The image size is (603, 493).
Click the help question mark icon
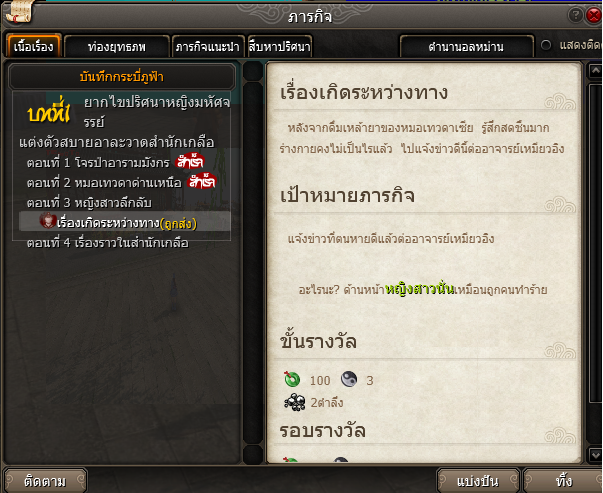pos(575,15)
